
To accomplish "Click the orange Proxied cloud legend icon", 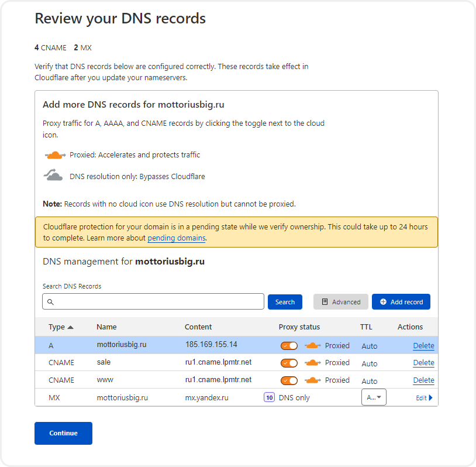I will [x=55, y=155].
